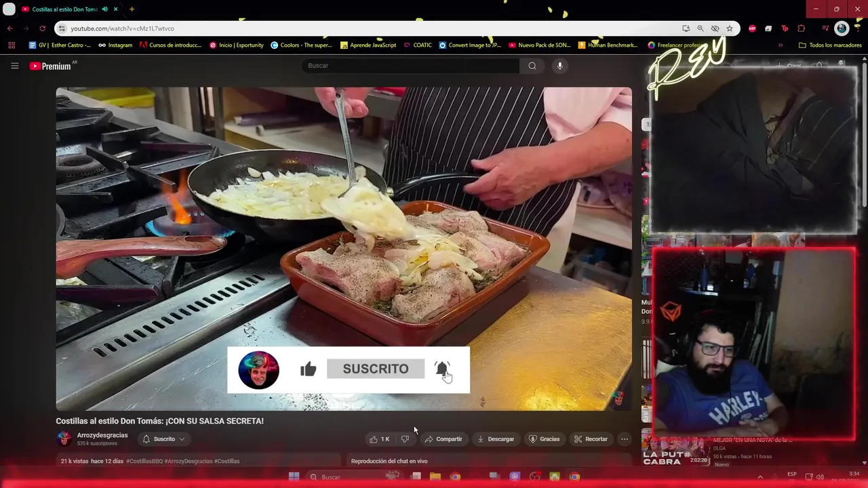Close the Costillas al estilo Don Tomás tab

tap(116, 9)
